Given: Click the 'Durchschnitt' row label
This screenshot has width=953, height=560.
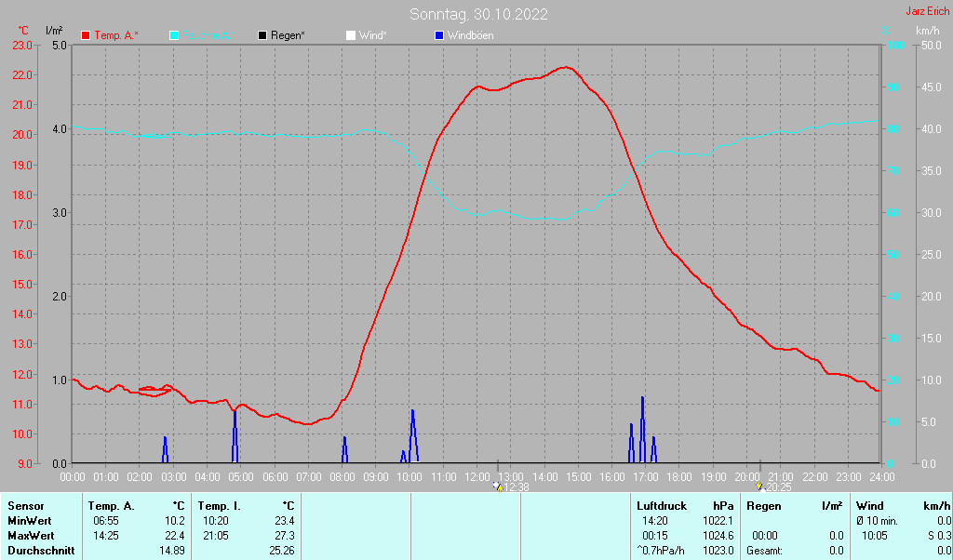Looking at the screenshot, I should [x=41, y=551].
